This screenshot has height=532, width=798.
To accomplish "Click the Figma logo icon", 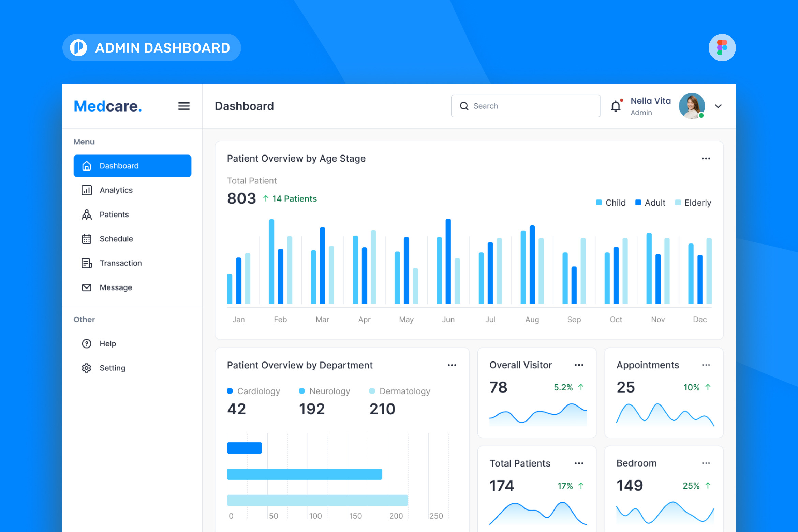I will pos(722,48).
